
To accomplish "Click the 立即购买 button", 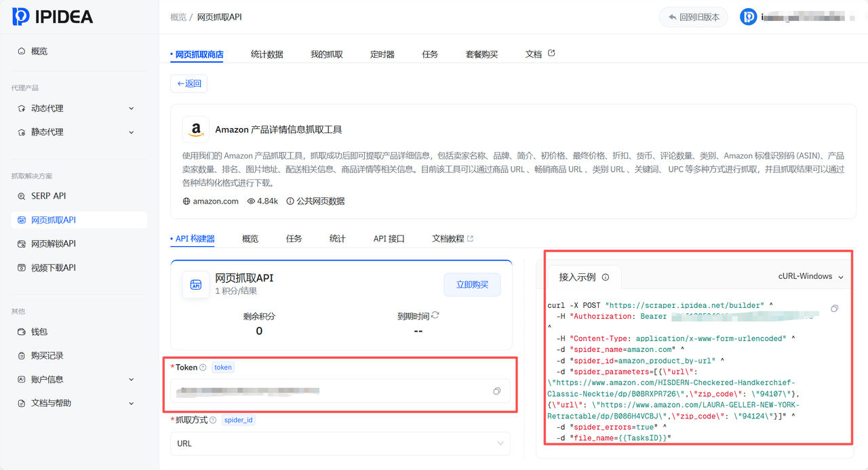I will (473, 285).
